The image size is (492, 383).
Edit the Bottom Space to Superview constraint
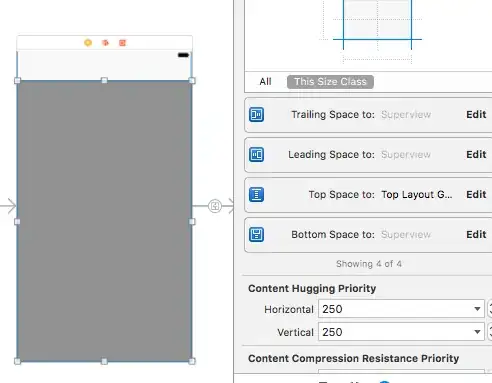476,235
